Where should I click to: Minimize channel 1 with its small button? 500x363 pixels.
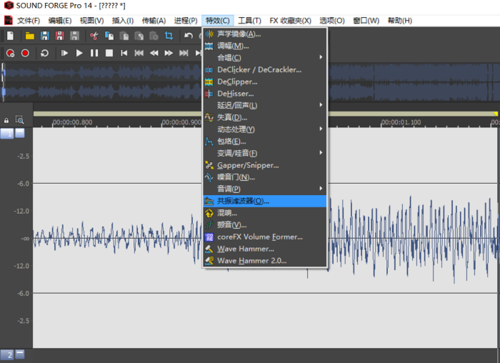click(20, 133)
